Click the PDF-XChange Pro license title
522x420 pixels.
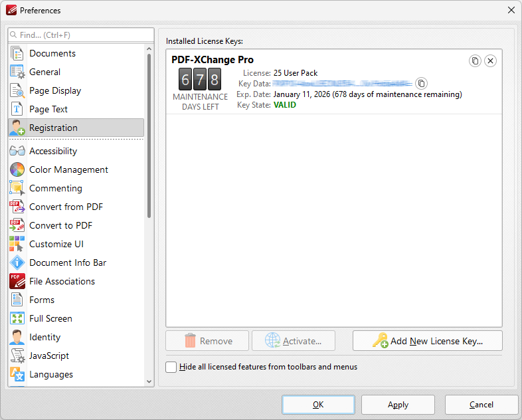point(213,60)
